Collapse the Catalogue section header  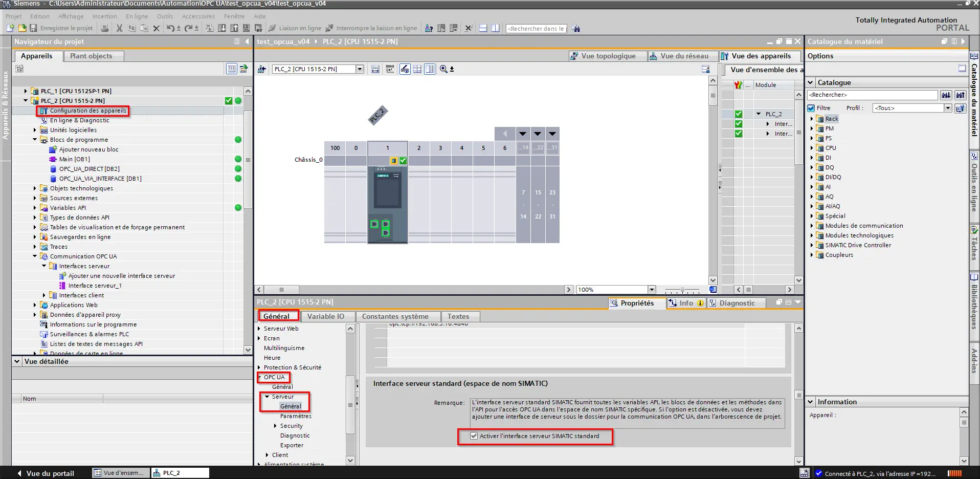(810, 82)
